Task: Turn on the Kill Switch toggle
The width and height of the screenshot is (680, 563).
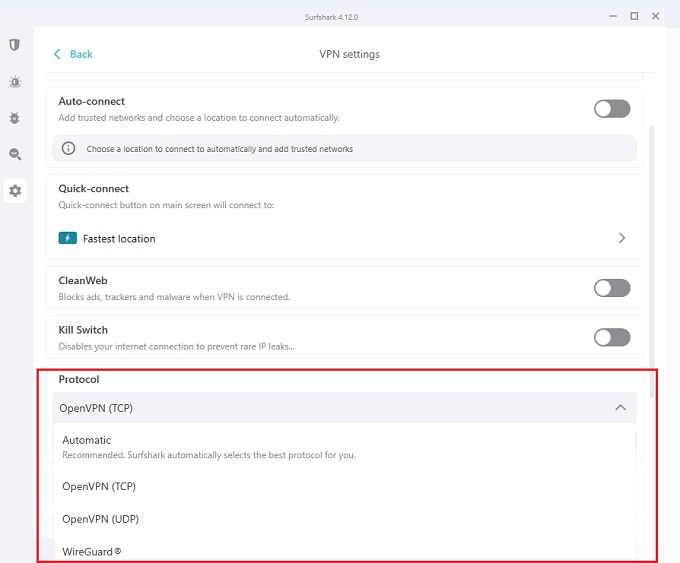Action: 612,337
